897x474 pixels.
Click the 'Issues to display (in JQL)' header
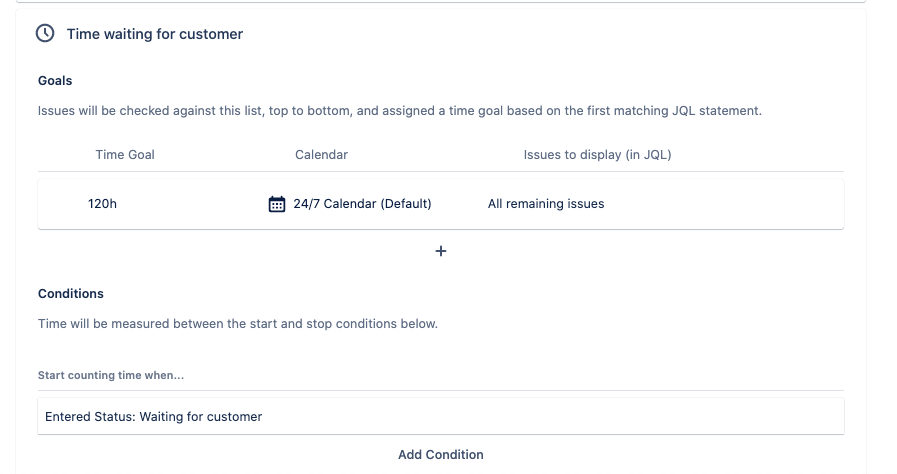pyautogui.click(x=597, y=155)
